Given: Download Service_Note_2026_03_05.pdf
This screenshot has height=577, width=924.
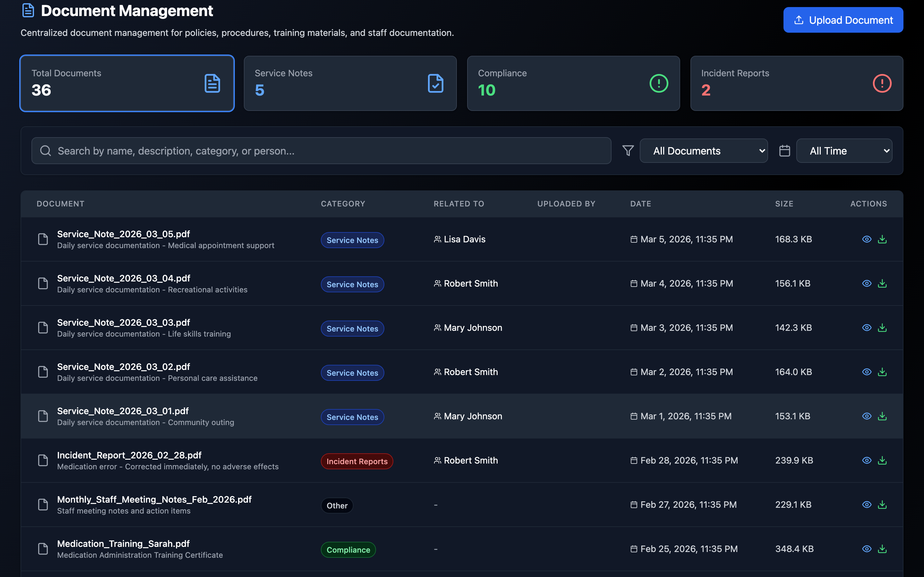Looking at the screenshot, I should [882, 239].
